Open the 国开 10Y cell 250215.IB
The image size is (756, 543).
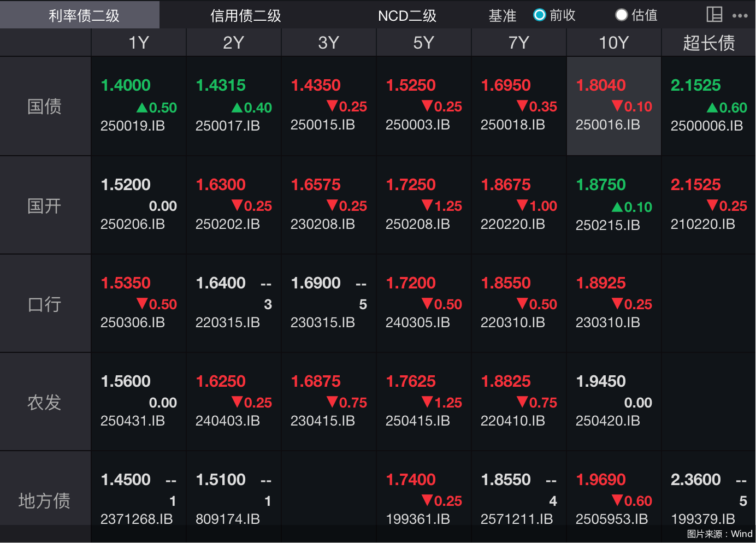607,225
